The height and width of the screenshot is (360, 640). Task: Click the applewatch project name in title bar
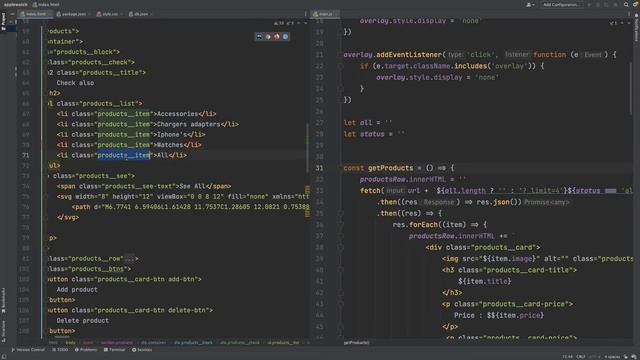click(16, 4)
